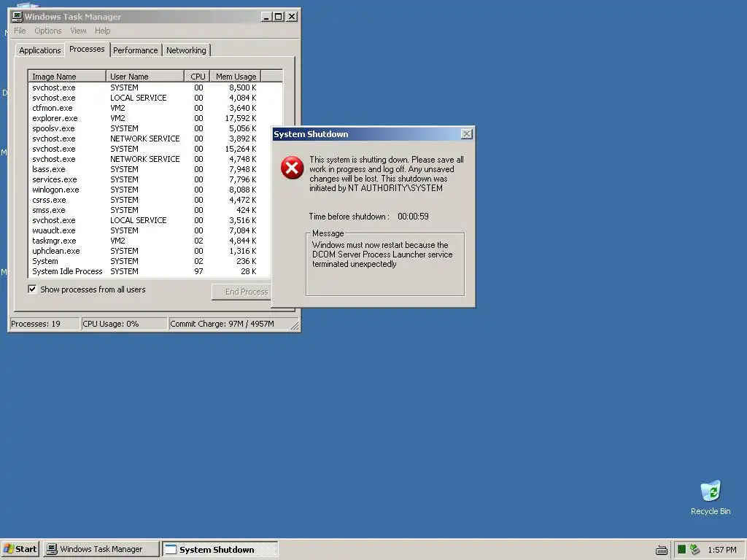Click the Start button on the taskbar
Image resolution: width=747 pixels, height=560 pixels.
[x=20, y=549]
